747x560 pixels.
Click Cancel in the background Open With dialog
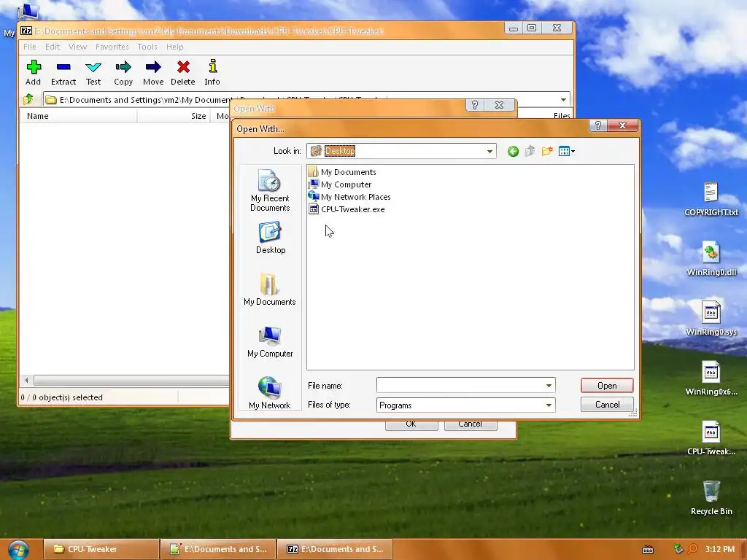point(471,425)
